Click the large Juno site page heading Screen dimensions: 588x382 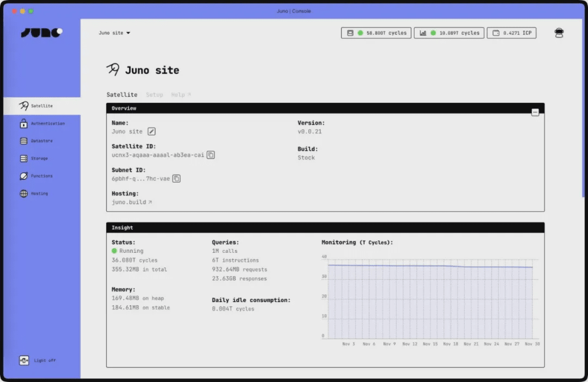coord(152,70)
